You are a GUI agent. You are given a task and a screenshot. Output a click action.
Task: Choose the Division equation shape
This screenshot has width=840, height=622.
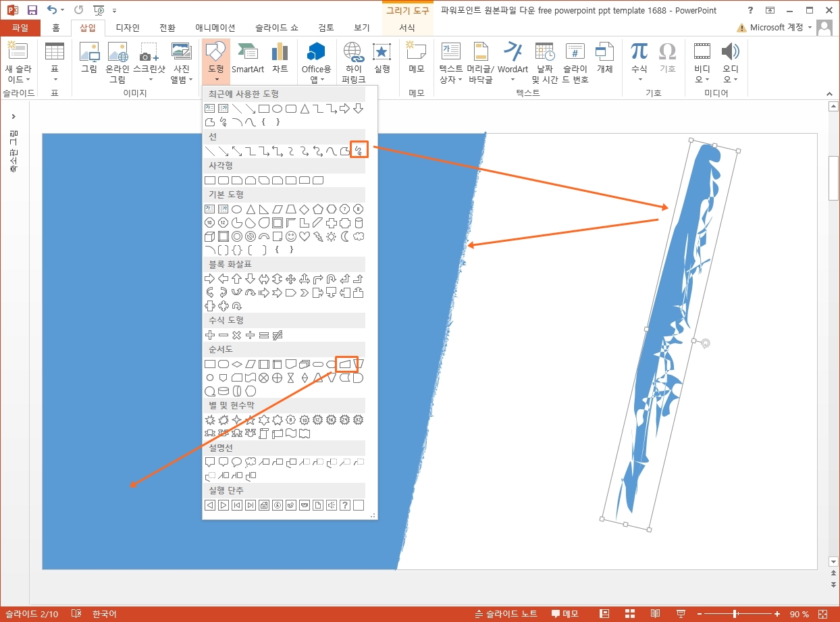(x=251, y=335)
